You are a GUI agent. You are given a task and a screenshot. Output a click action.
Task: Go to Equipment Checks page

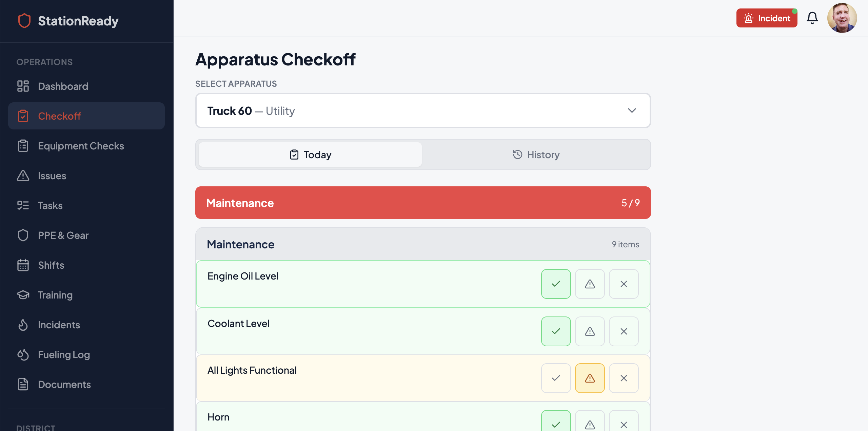81,146
